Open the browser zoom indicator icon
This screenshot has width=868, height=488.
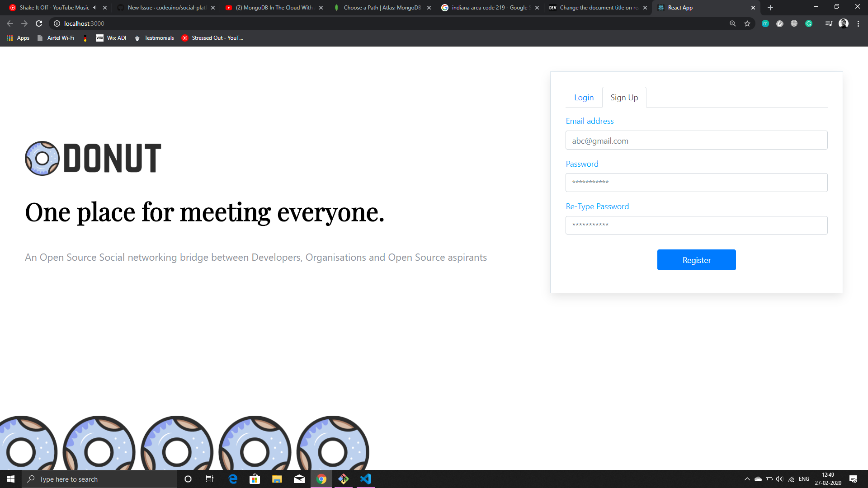coord(733,23)
